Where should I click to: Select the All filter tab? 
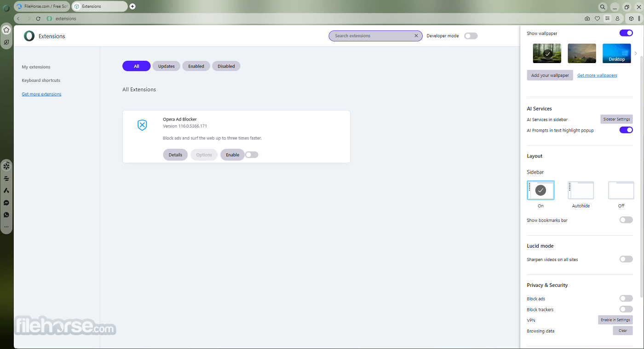pyautogui.click(x=137, y=66)
